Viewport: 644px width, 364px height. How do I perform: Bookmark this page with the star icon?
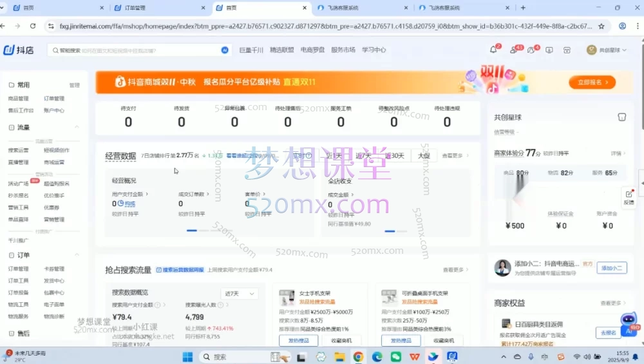click(x=601, y=26)
